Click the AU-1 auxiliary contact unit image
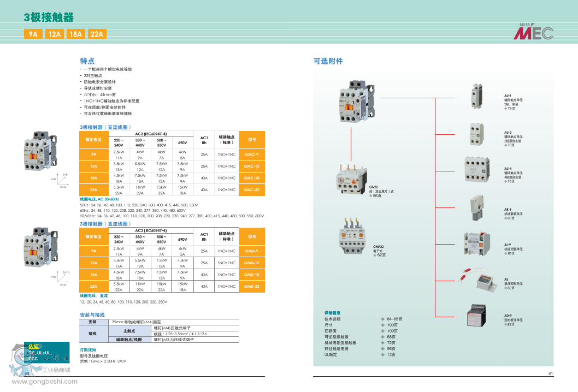Image resolution: width=578 pixels, height=392 pixels. 476,97
